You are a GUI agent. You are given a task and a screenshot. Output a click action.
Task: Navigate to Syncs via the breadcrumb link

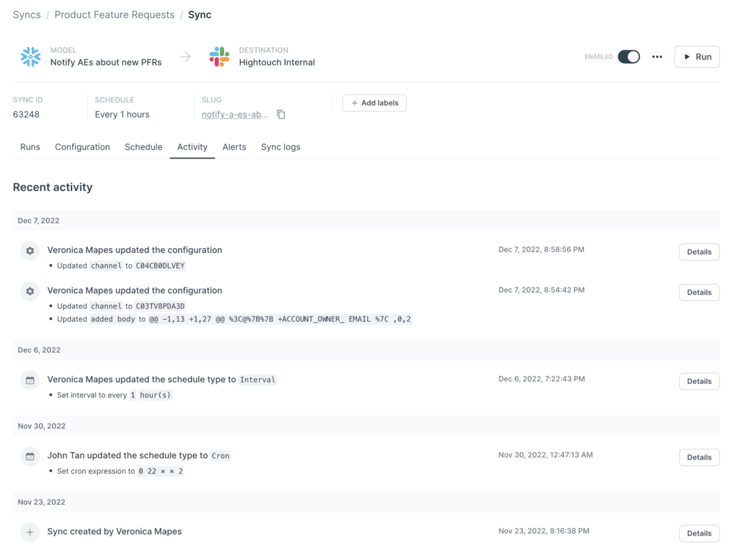(26, 14)
